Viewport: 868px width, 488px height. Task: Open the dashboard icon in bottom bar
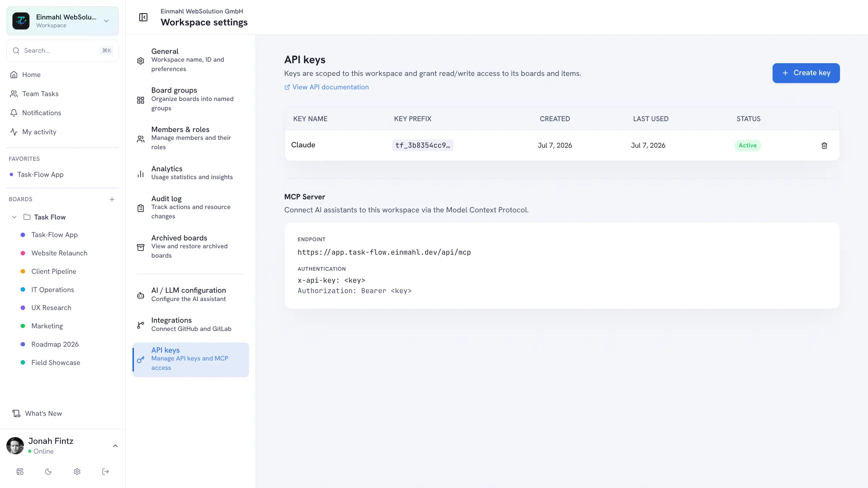(x=20, y=472)
